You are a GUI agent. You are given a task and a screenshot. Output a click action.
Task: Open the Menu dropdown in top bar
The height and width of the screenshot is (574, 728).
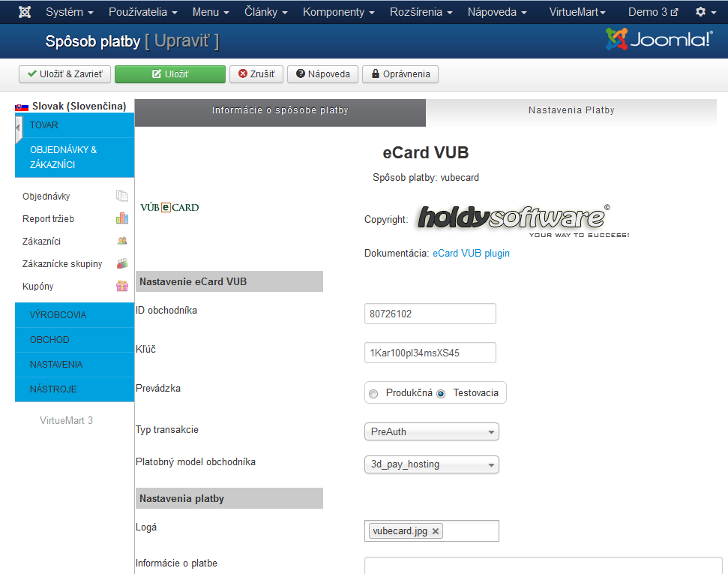click(x=211, y=12)
